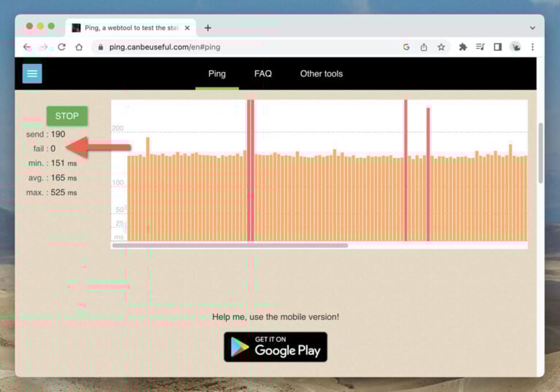Open the Other tools tab
Screen dimensions: 560x392
322,74
